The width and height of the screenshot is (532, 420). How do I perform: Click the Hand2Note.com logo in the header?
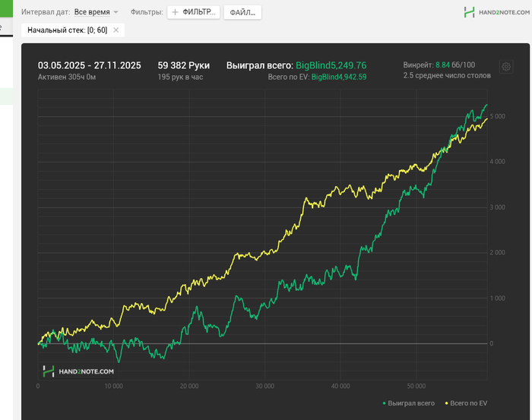click(x=496, y=12)
